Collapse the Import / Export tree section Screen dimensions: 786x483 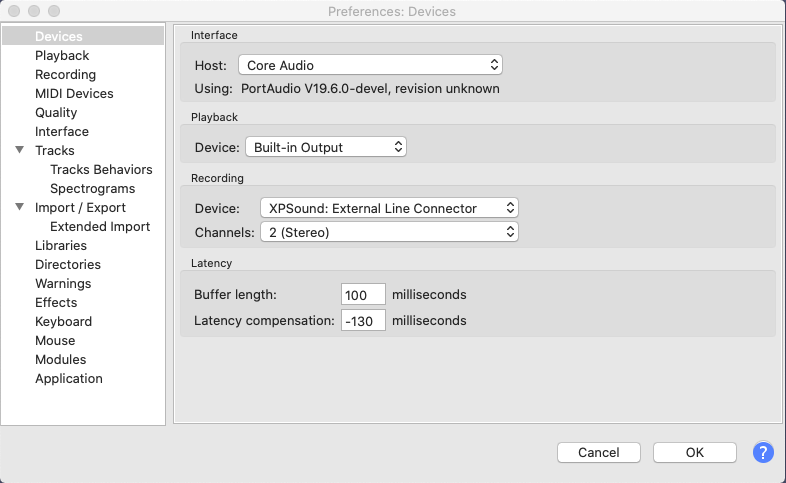[x=20, y=207]
